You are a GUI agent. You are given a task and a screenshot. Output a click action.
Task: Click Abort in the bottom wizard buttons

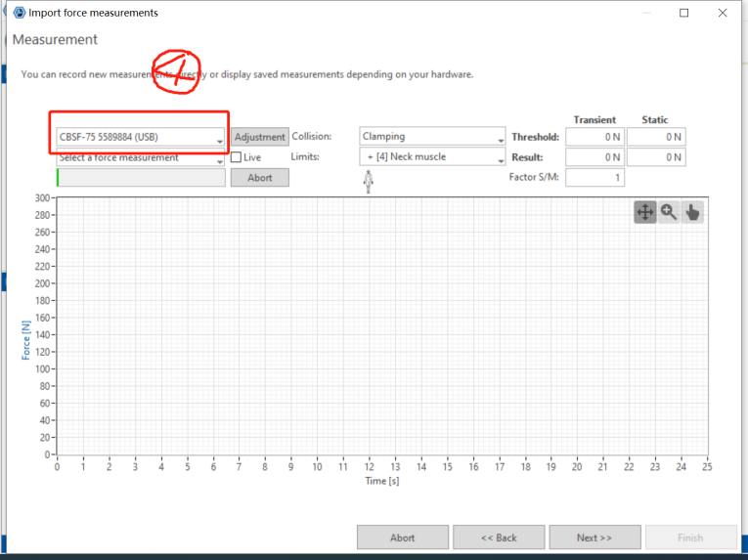[x=402, y=538]
